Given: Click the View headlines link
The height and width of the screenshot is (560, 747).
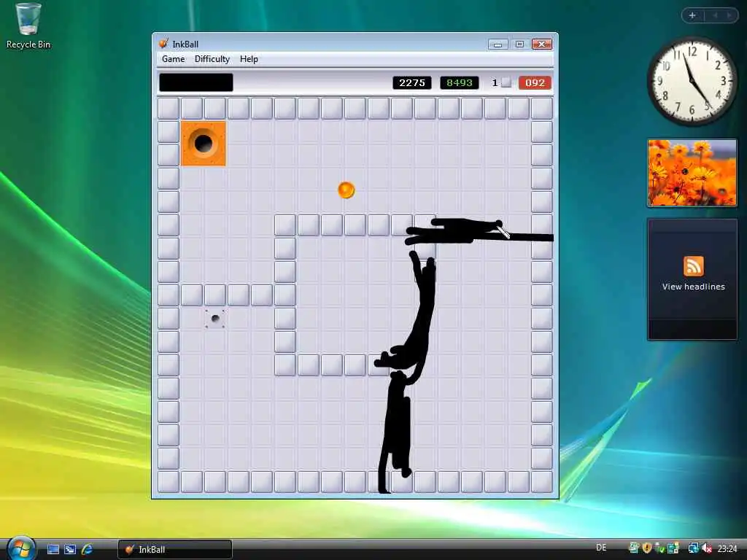Looking at the screenshot, I should 693,287.
